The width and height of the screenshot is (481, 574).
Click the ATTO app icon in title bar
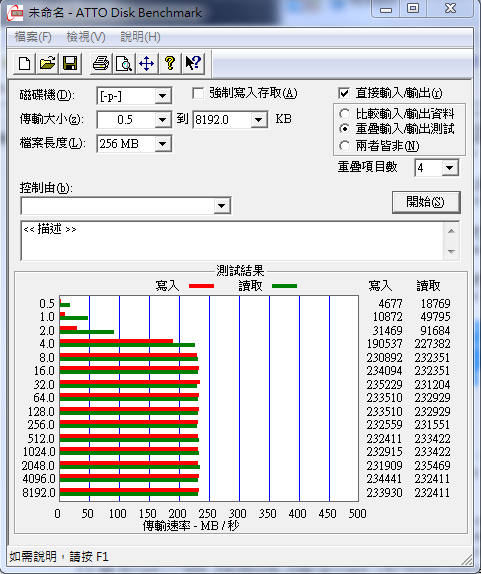(15, 13)
